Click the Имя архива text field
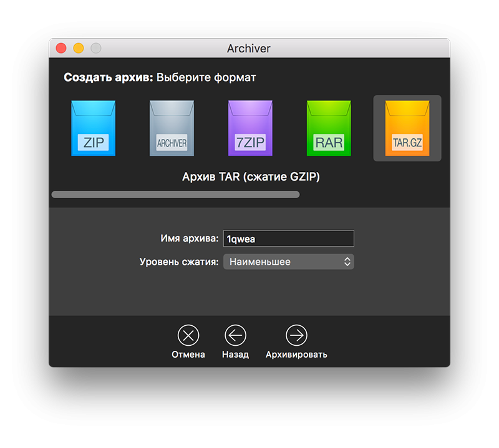 coord(289,239)
